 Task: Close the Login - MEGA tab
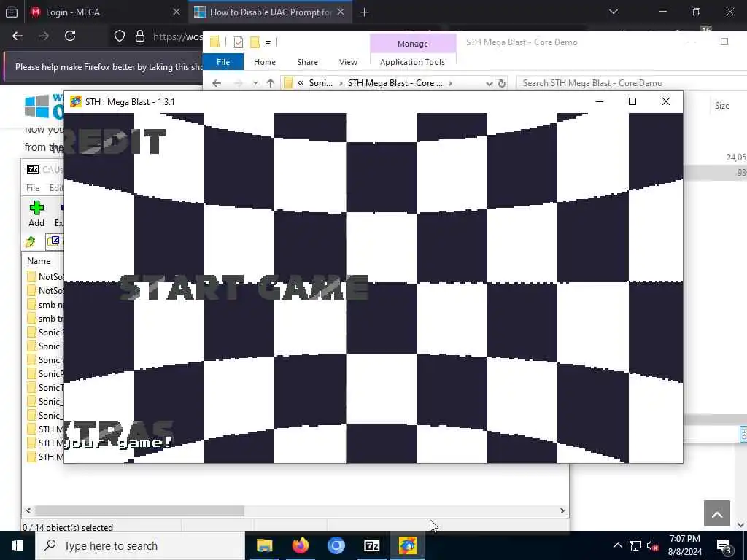(x=177, y=12)
